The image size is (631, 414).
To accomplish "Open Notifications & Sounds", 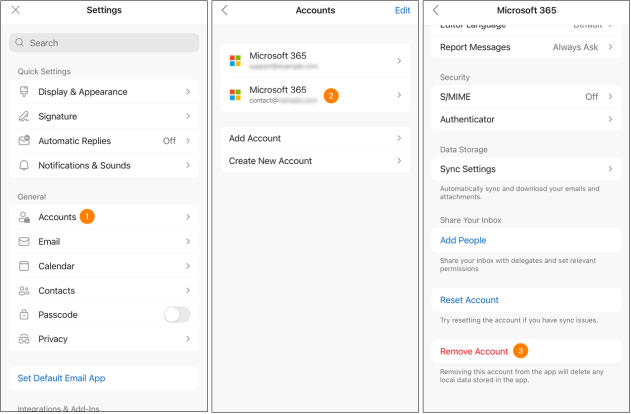I will [x=104, y=165].
